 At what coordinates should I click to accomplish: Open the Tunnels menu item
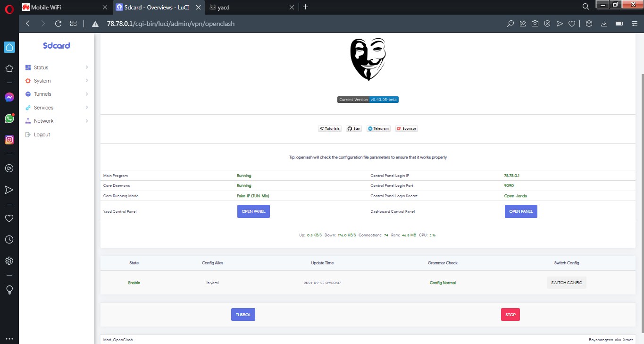click(42, 94)
